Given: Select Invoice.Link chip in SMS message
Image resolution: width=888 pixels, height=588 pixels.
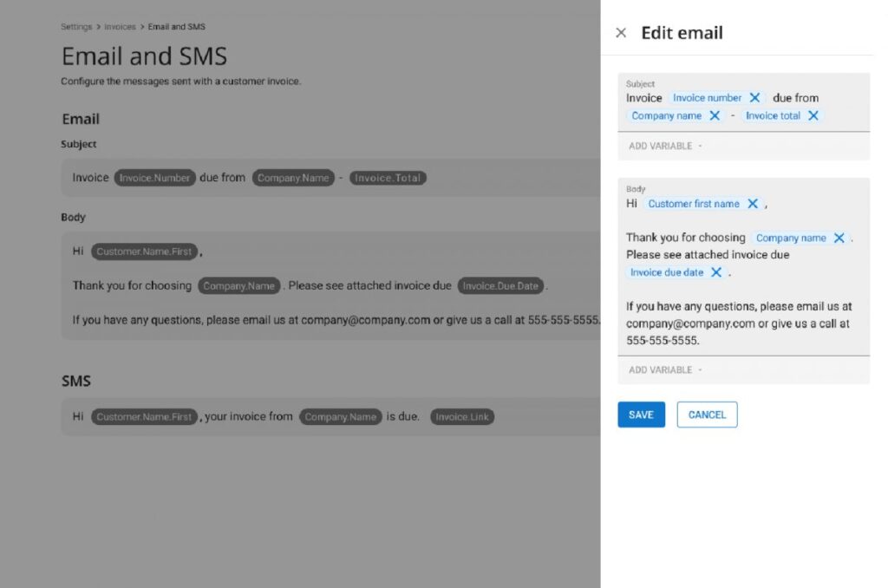Looking at the screenshot, I should click(x=462, y=417).
